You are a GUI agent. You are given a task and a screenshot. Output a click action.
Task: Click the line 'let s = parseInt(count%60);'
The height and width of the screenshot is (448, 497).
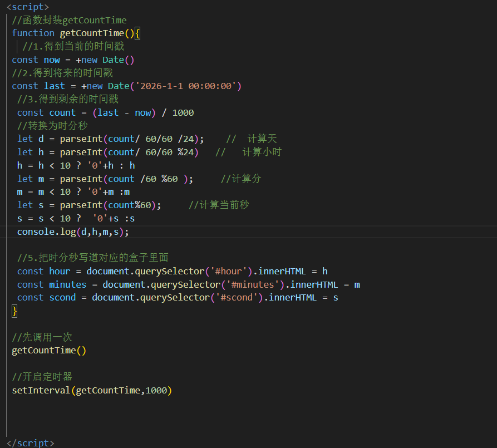click(89, 205)
